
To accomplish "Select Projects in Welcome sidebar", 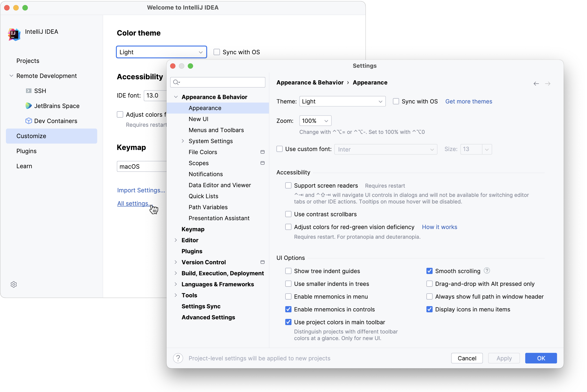I will (52, 61).
